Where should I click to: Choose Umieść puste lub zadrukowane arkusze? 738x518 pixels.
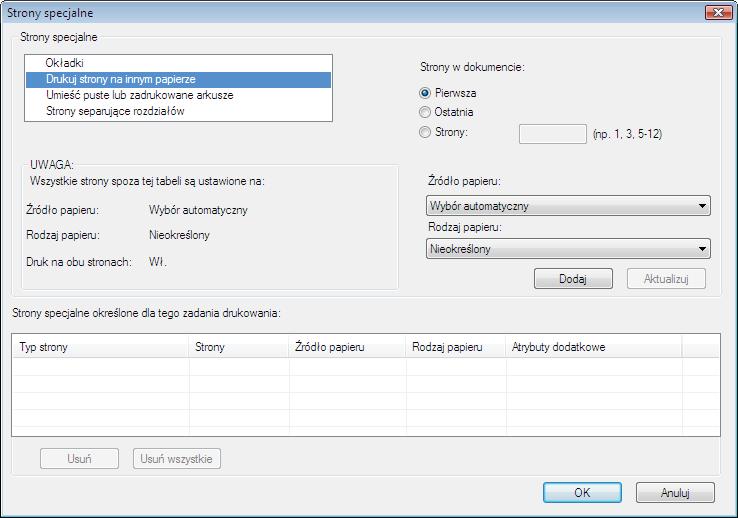pyautogui.click(x=178, y=96)
